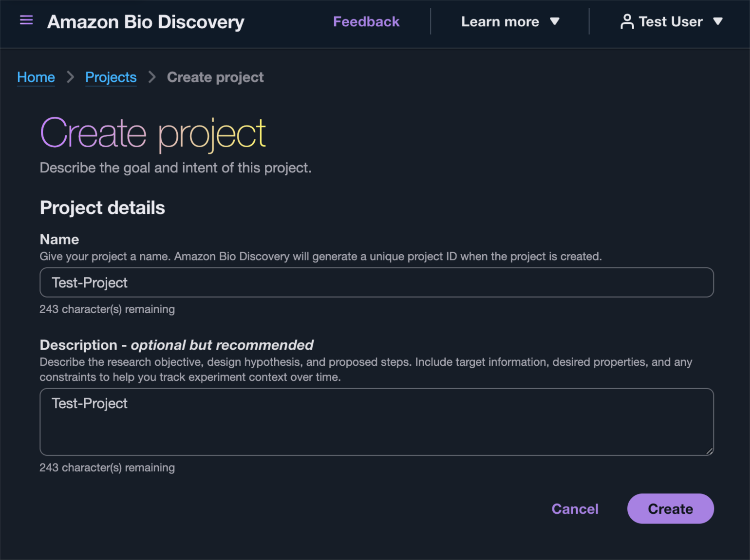Open the Test User account menu
The width and height of the screenshot is (750, 560).
(x=671, y=22)
